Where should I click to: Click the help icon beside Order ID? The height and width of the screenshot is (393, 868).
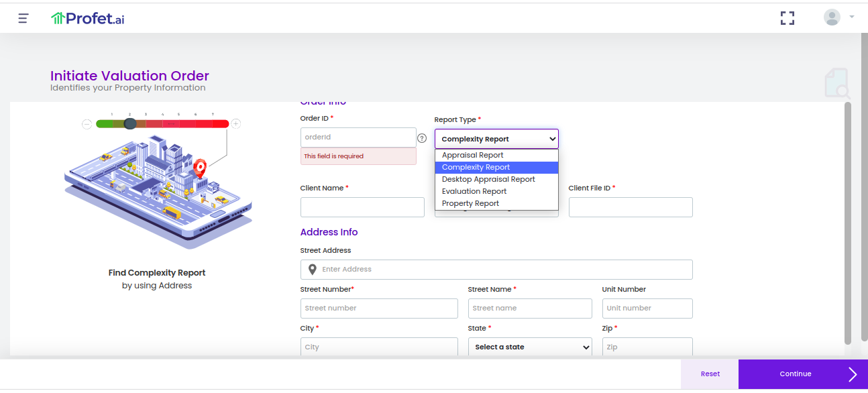[x=423, y=139]
